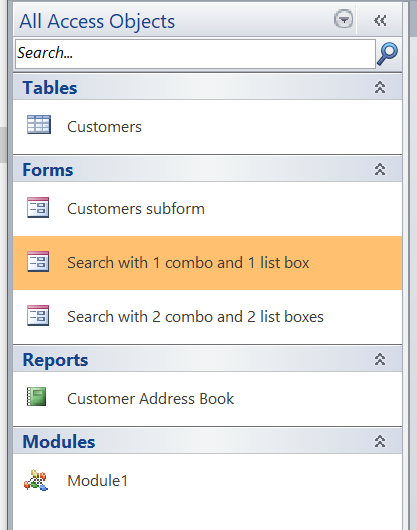Click the Module1 module icon

[x=36, y=480]
